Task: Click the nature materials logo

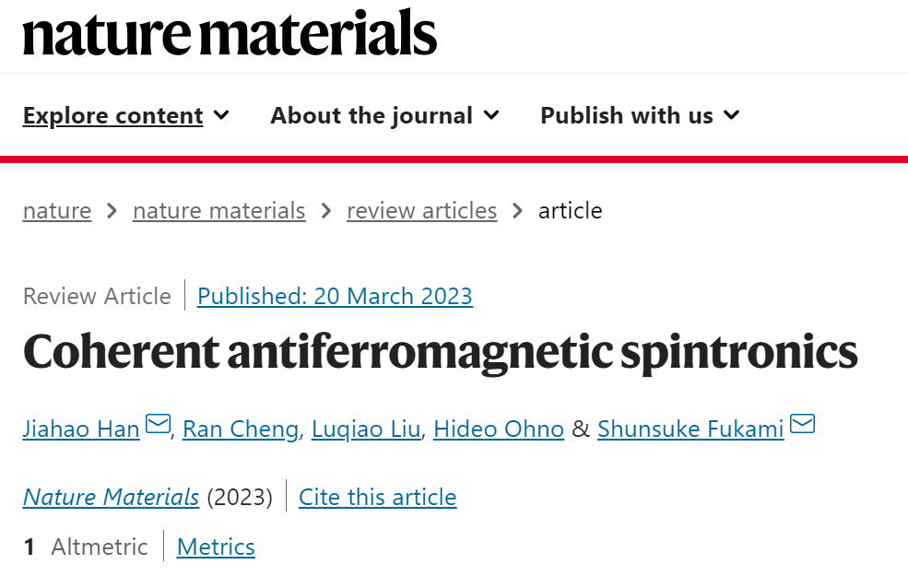Action: pyautogui.click(x=230, y=33)
